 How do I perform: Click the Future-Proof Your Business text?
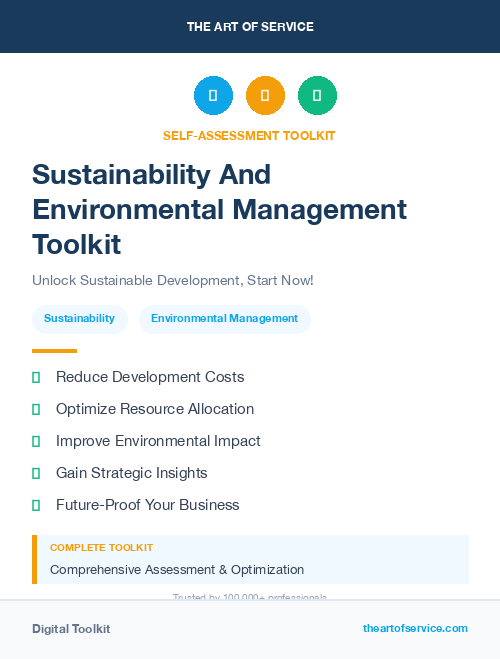click(x=147, y=505)
